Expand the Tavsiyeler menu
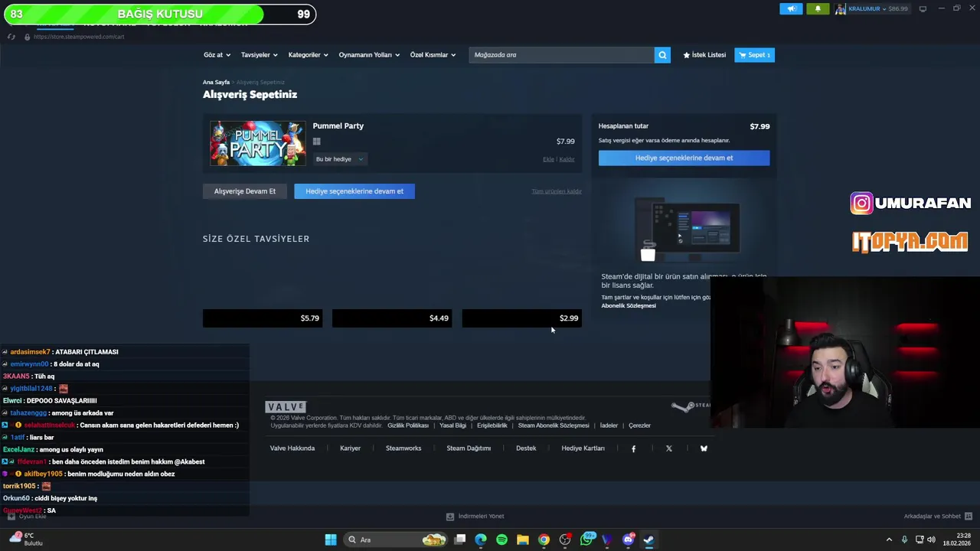Viewport: 980px width, 551px height. coord(259,55)
